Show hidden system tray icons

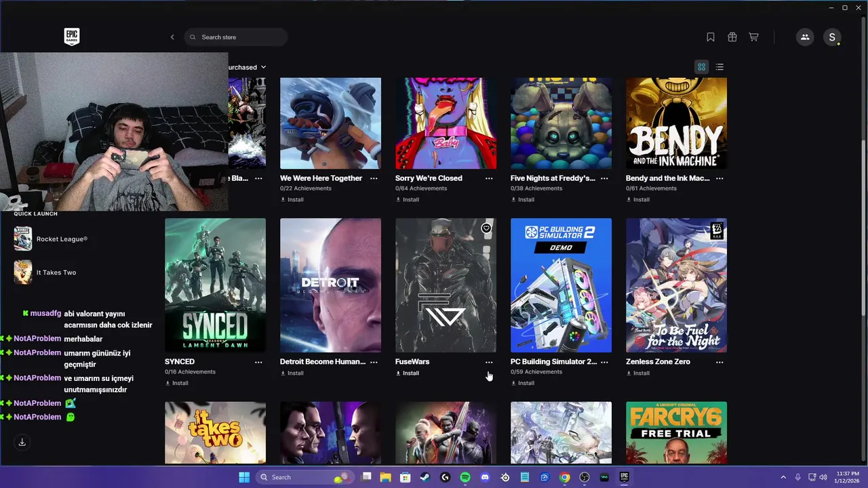pos(783,477)
